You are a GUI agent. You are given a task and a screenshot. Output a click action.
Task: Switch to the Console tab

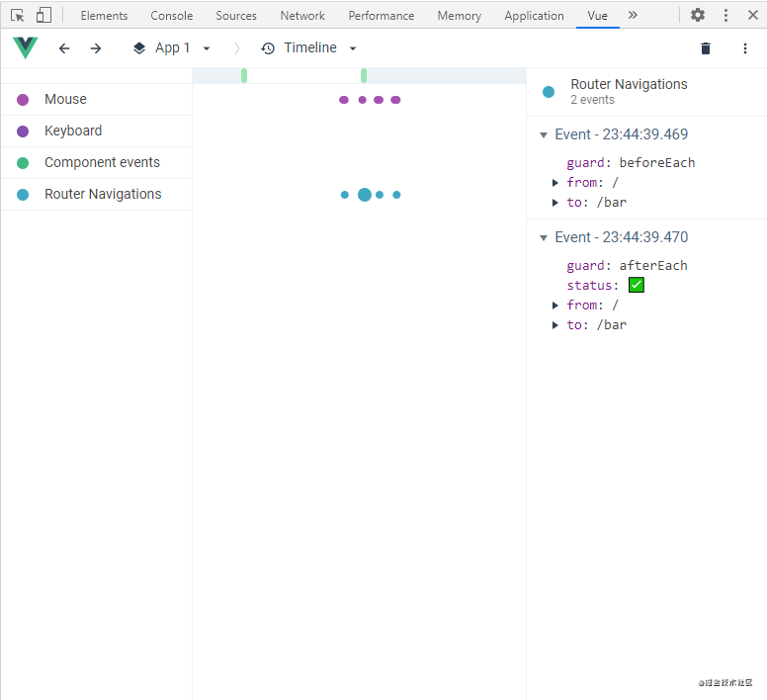(172, 16)
